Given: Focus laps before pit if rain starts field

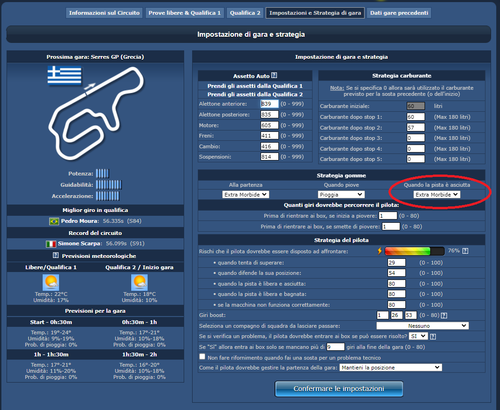Looking at the screenshot, I should (388, 216).
